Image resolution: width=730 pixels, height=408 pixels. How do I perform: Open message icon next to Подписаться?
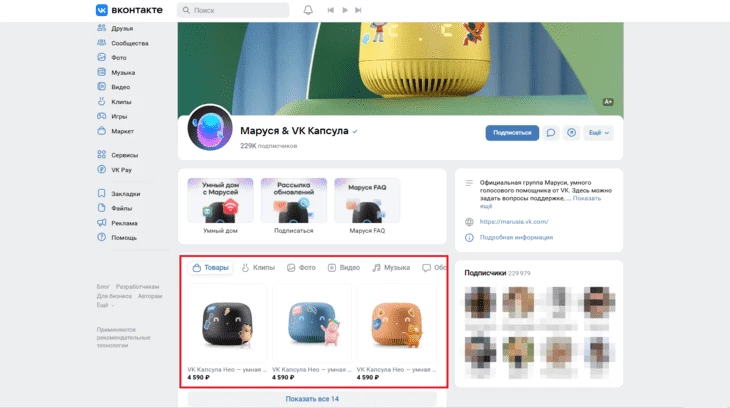coord(551,133)
